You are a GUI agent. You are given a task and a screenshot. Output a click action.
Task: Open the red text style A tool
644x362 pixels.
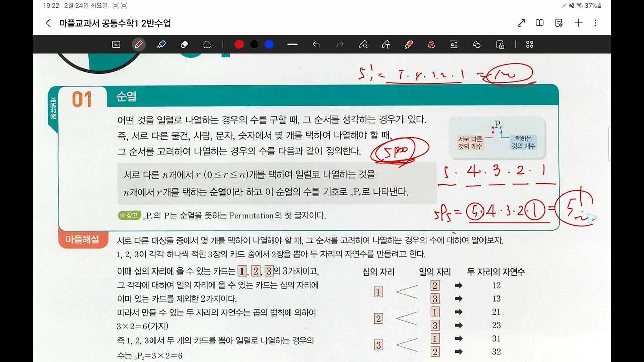pyautogui.click(x=431, y=45)
